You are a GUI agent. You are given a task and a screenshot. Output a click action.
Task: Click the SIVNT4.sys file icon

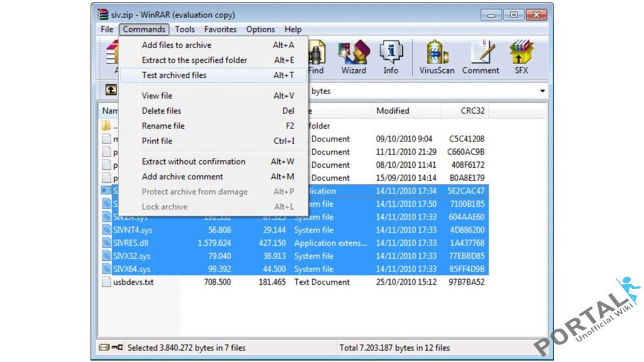pos(106,230)
